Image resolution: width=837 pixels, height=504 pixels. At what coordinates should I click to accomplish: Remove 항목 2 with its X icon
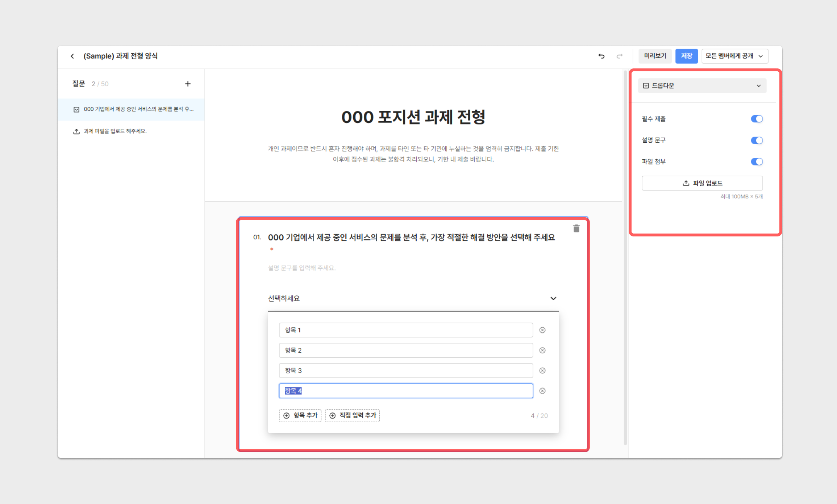[542, 350]
